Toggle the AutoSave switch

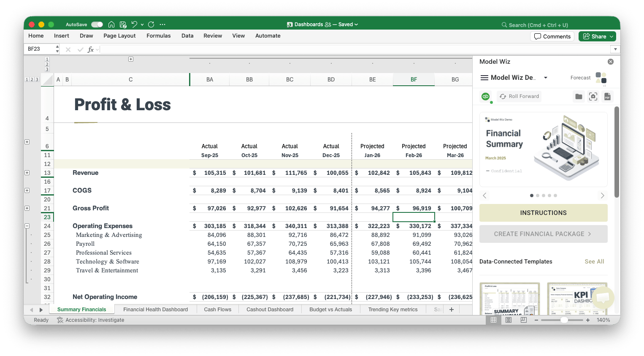[97, 24]
